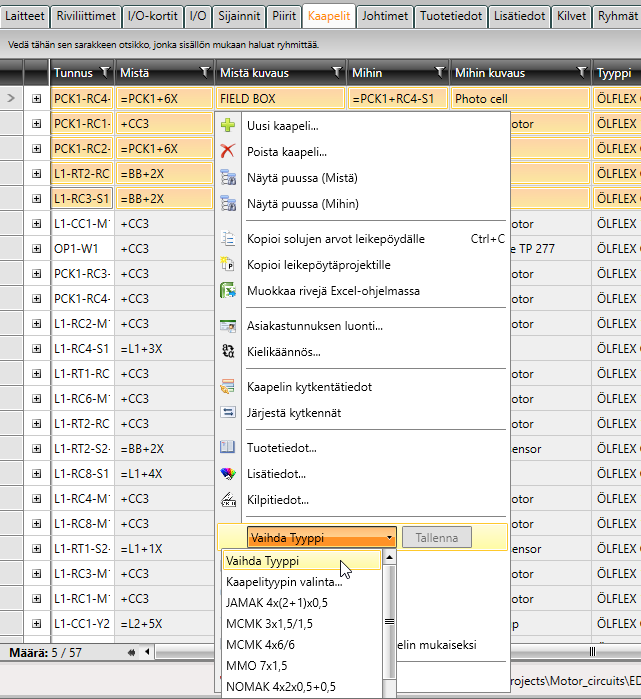641x699 pixels.
Task: Select Kaapelityypin valinta list option
Action: tap(284, 582)
